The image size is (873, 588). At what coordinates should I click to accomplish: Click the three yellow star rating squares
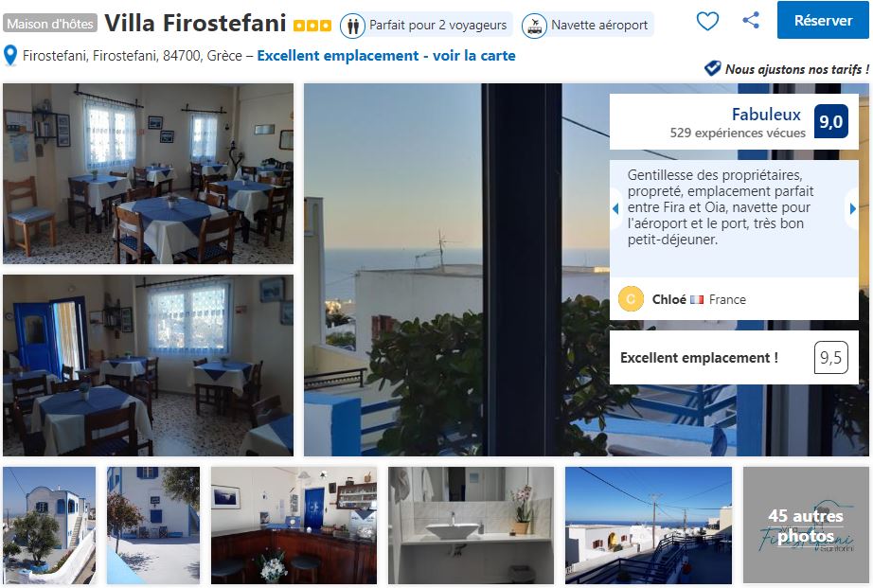(x=312, y=26)
